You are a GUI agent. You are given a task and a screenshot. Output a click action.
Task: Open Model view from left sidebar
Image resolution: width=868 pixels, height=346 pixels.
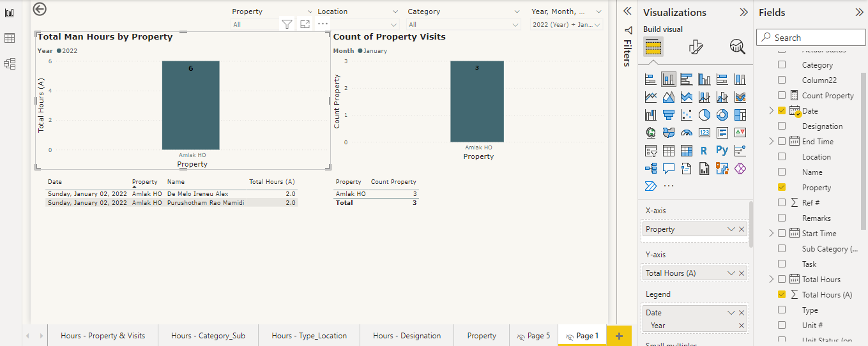pos(10,64)
